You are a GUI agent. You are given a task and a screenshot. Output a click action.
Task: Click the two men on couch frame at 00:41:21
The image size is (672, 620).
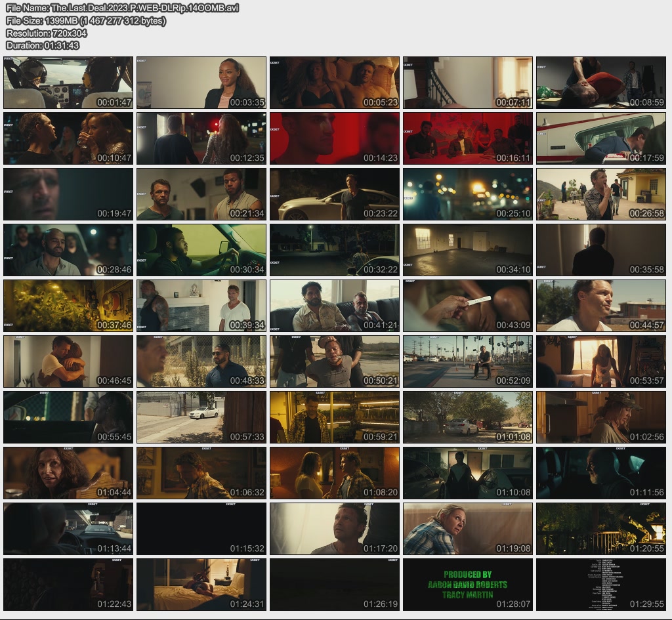tap(335, 306)
